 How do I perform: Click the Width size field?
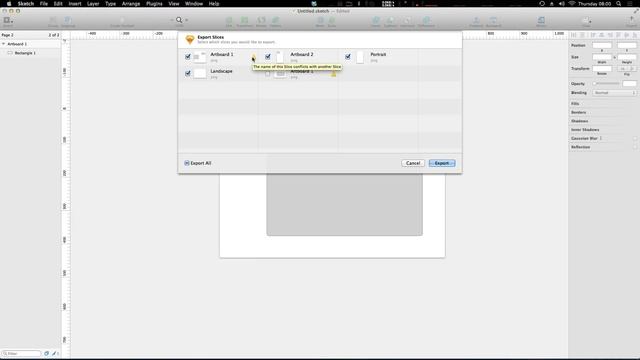pyautogui.click(x=602, y=57)
